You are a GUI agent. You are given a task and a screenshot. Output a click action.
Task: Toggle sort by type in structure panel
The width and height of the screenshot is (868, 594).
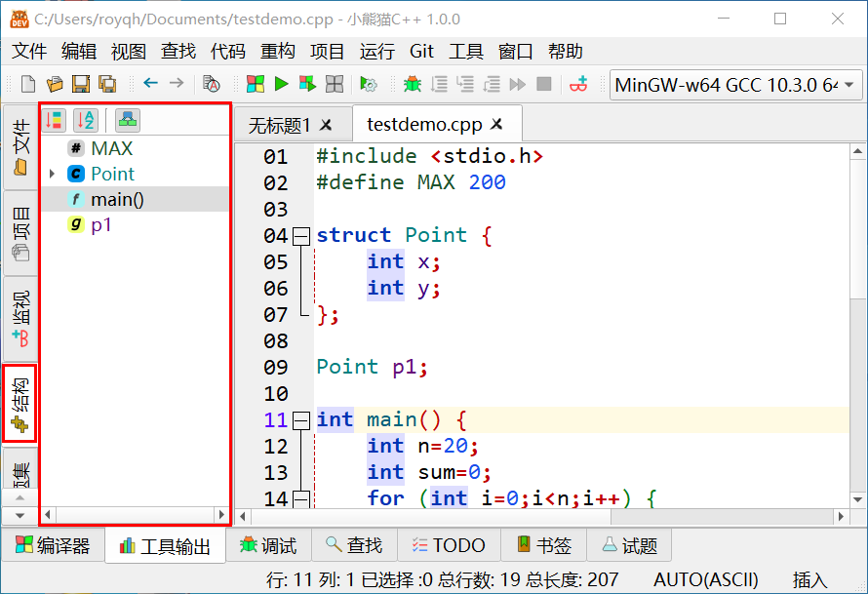pos(54,120)
